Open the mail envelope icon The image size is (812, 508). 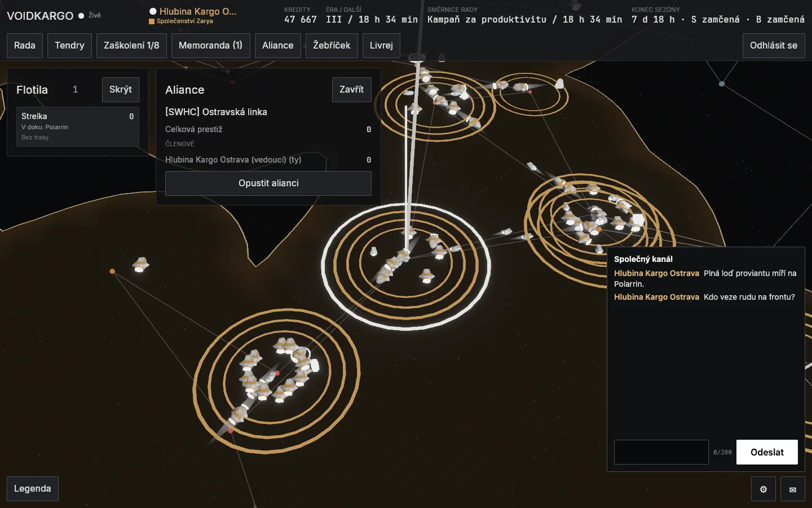[x=793, y=489]
